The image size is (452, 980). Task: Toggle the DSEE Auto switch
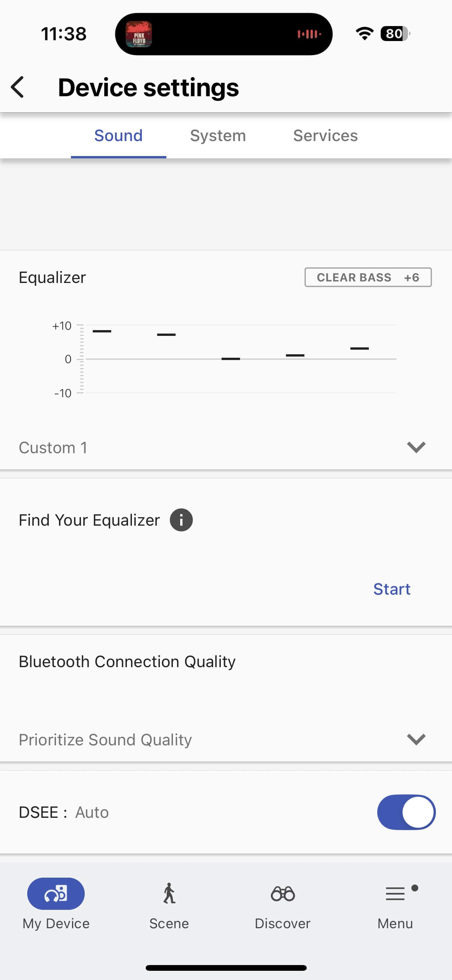coord(406,812)
